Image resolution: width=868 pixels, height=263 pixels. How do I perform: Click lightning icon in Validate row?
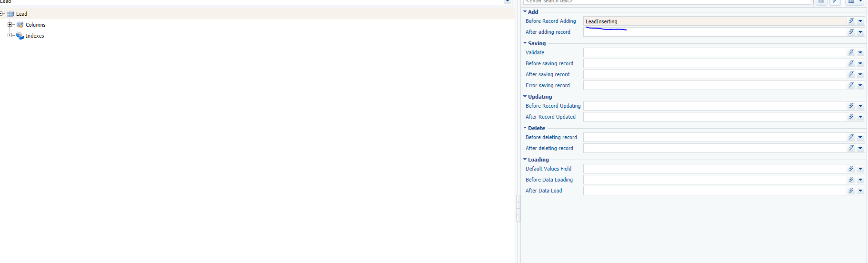[851, 52]
